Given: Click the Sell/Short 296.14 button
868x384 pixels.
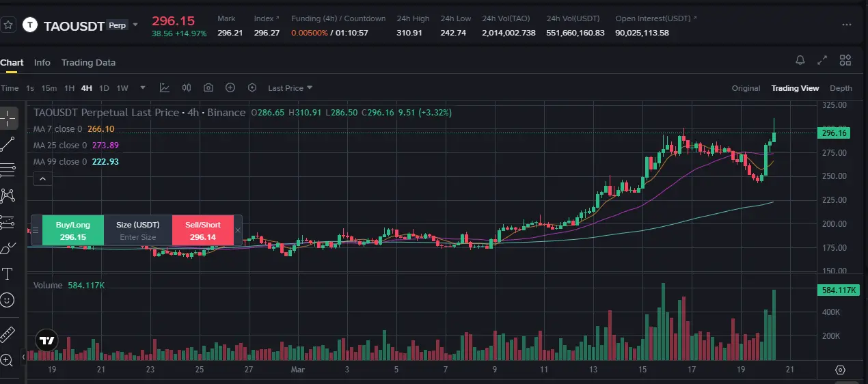Looking at the screenshot, I should pyautogui.click(x=203, y=230).
